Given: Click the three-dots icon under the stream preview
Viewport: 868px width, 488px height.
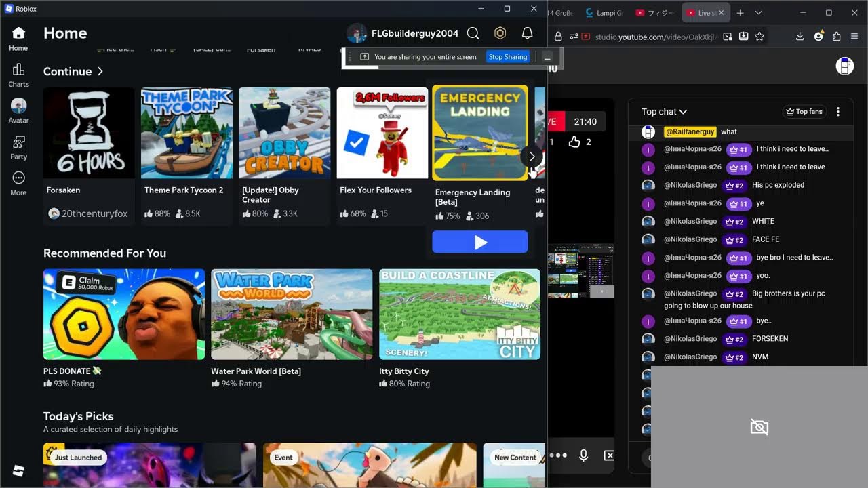Looking at the screenshot, I should click(558, 455).
